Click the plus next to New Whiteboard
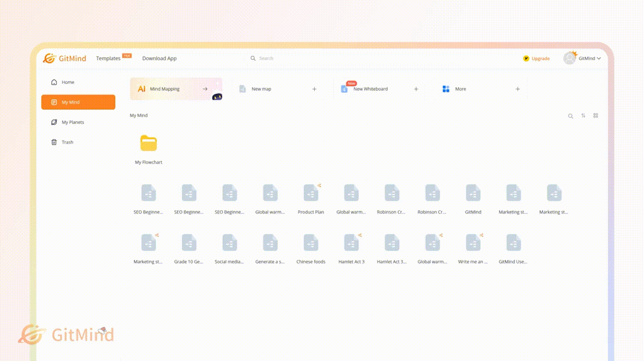The width and height of the screenshot is (644, 361). (x=416, y=89)
